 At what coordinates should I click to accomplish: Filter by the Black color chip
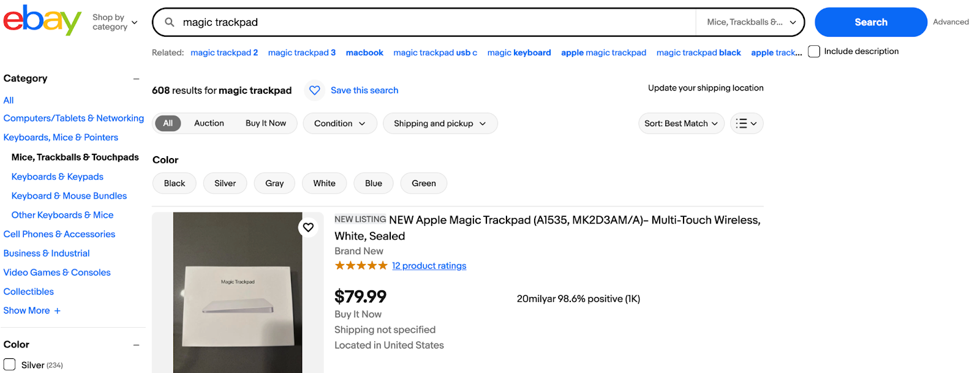[175, 183]
